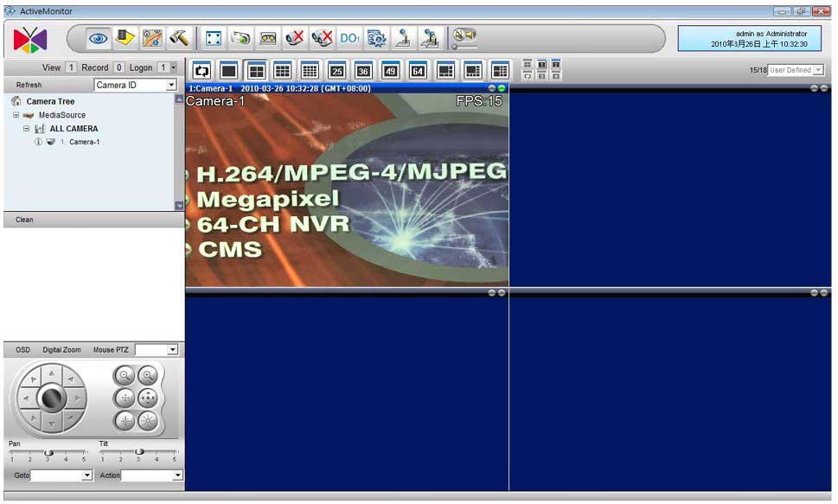Screen dimensions: 838x504
Task: Select Camera-1 in the camera tree
Action: (x=84, y=142)
